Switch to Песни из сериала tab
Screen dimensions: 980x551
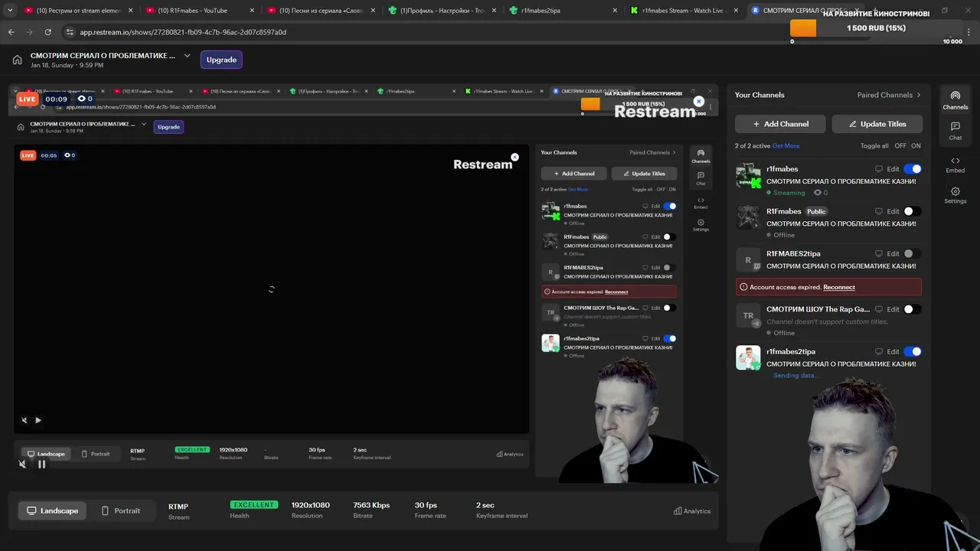point(320,11)
